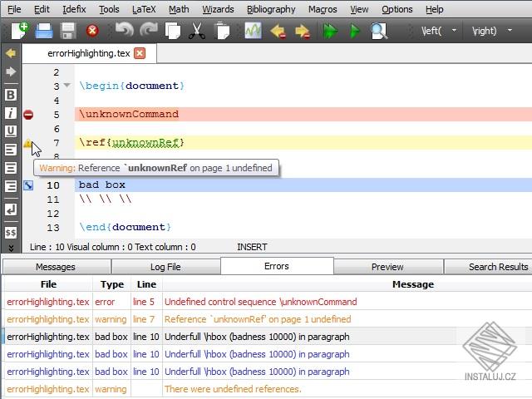The image size is (532, 399).
Task: Open the File menu
Action: point(14,9)
